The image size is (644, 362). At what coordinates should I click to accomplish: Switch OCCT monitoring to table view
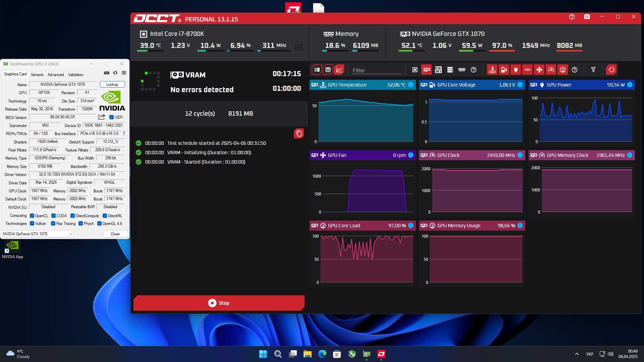pyautogui.click(x=328, y=70)
